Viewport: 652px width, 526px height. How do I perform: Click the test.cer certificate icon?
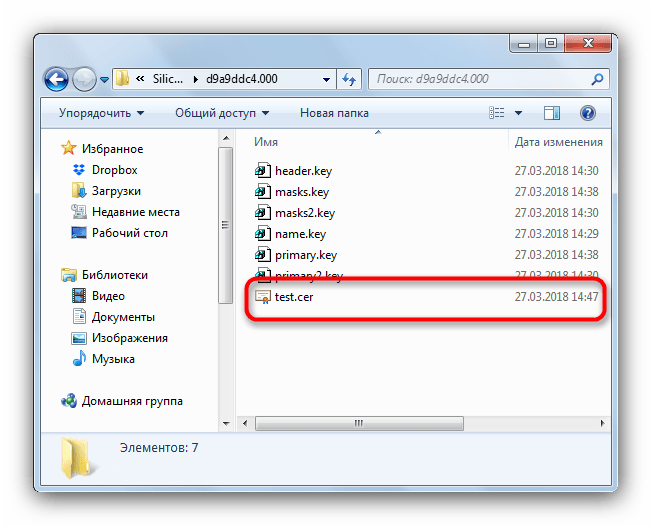pyautogui.click(x=263, y=297)
